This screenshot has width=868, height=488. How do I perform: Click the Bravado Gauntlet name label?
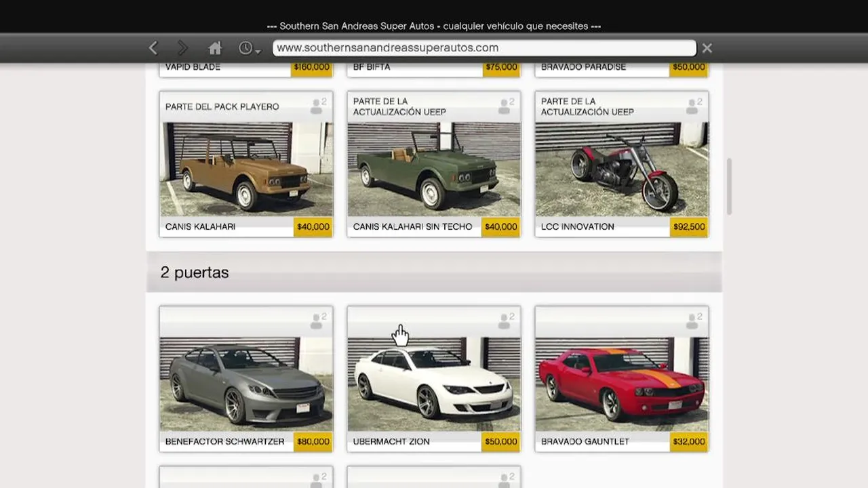click(x=585, y=442)
